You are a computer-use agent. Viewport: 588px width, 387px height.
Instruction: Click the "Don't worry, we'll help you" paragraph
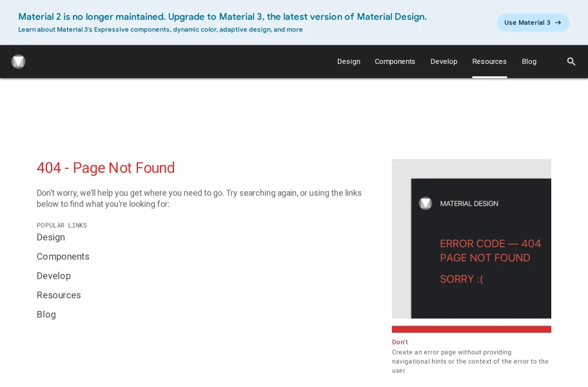pos(199,199)
